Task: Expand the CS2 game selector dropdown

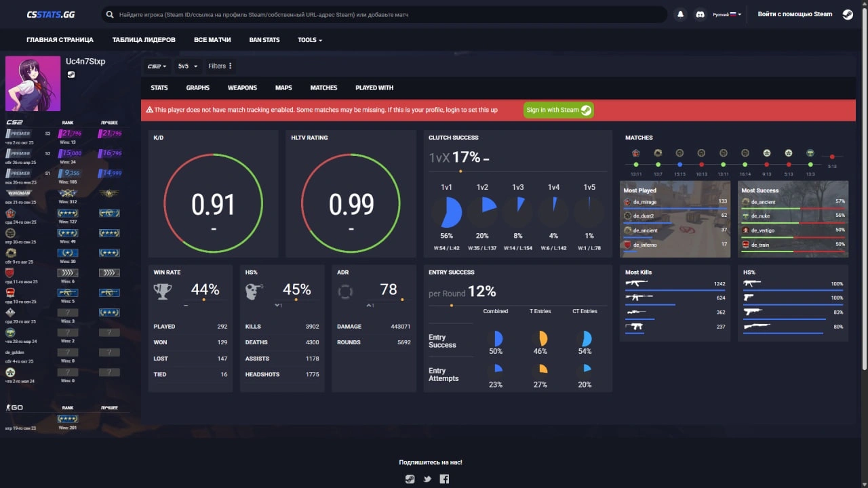Action: pos(157,66)
